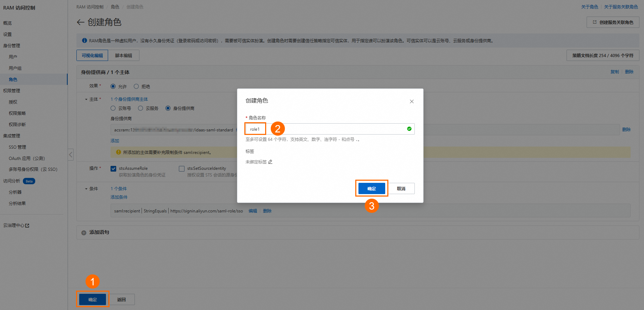Click the back arrow beside 创建角色 title
Image resolution: width=644 pixels, height=310 pixels.
(81, 22)
